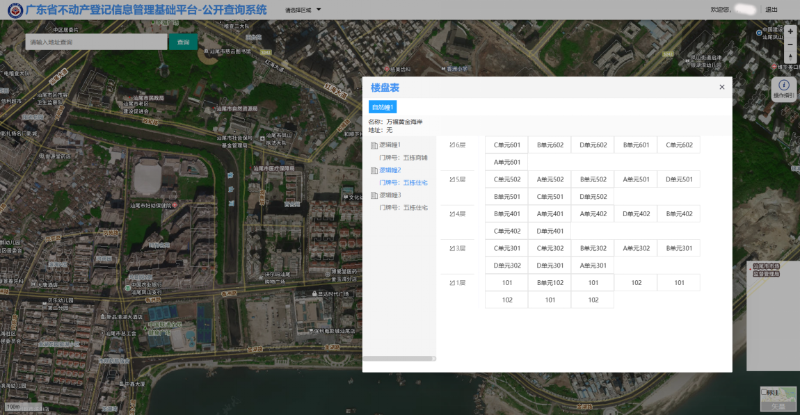This screenshot has width=800, height=415.
Task: Select unit B单元102 on floor 1
Action: (x=549, y=283)
